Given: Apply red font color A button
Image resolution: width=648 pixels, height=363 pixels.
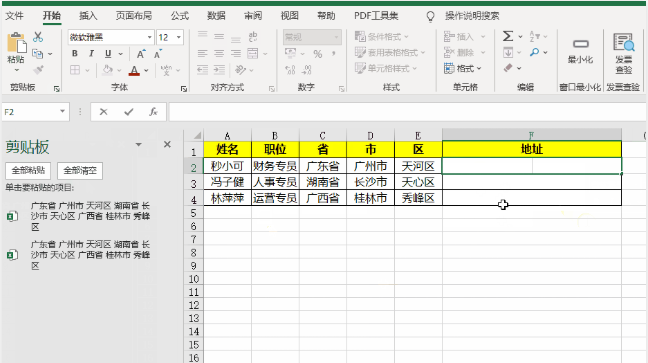Looking at the screenshot, I should (x=134, y=70).
